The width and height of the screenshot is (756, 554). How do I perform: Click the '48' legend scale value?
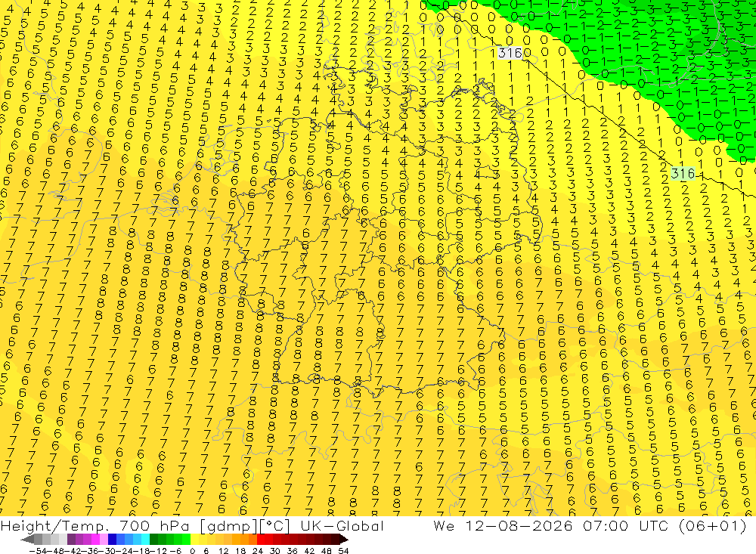click(327, 551)
